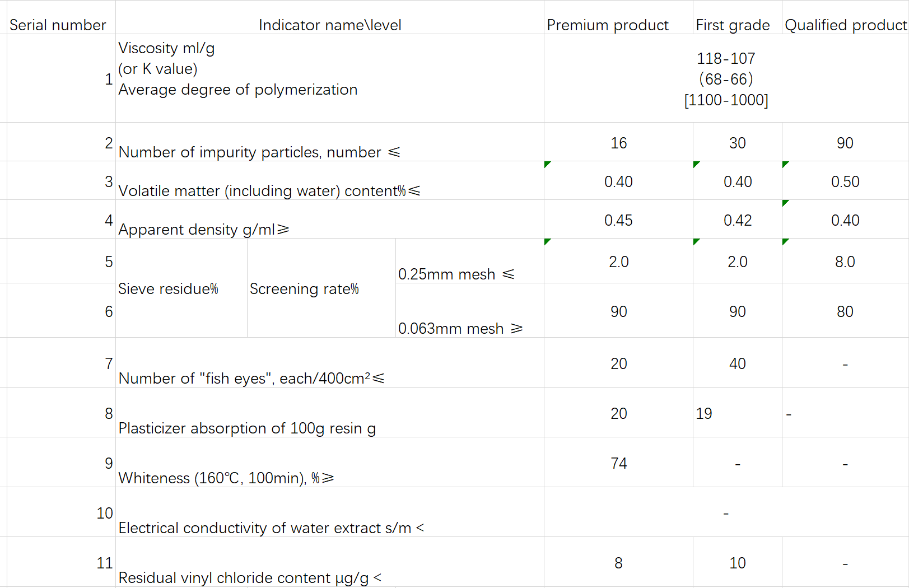909x588 pixels.
Task: Select the 0.42 apparent density first grade cell
Action: tap(737, 220)
